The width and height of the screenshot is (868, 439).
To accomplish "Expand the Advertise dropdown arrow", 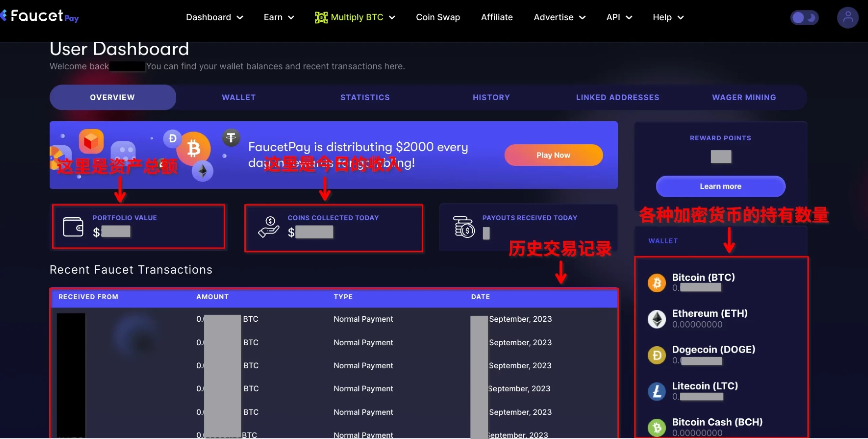I will click(x=582, y=18).
